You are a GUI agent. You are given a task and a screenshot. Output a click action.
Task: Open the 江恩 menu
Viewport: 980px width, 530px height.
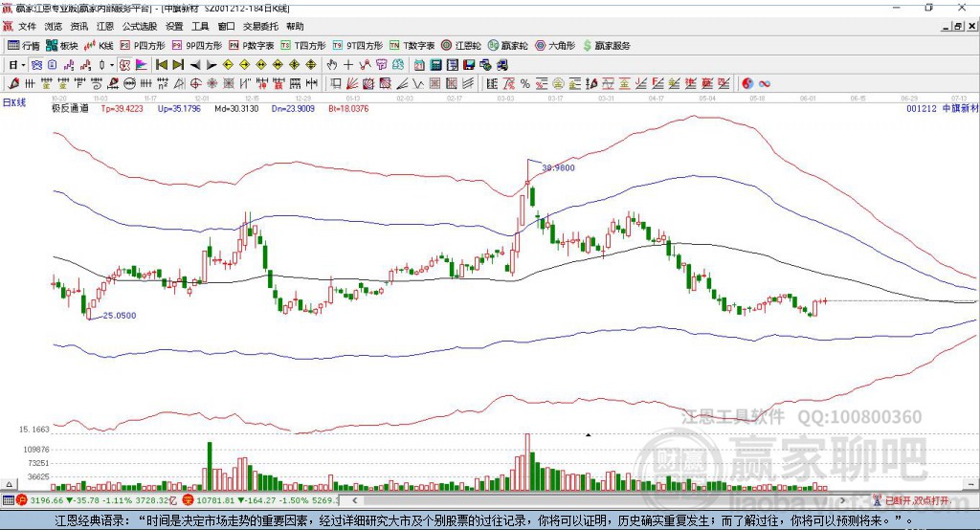click(105, 26)
